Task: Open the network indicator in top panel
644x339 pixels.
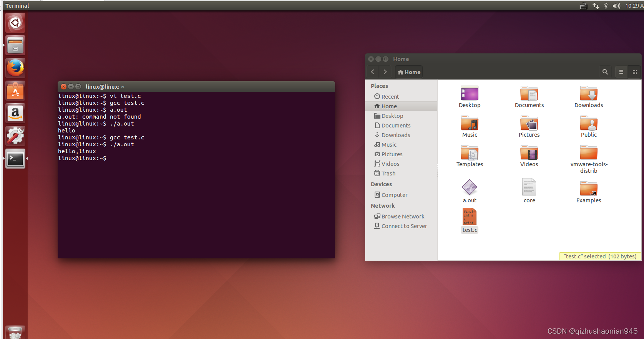Action: coord(596,6)
